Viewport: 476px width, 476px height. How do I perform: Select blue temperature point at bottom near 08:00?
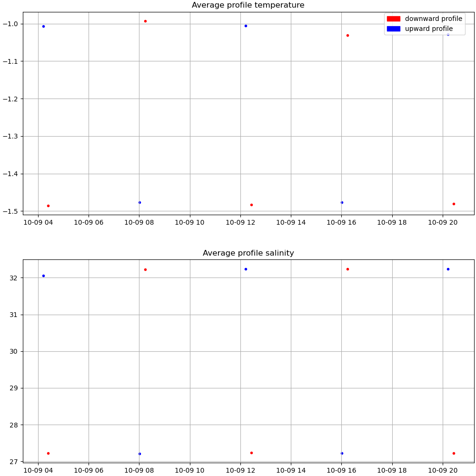pyautogui.click(x=139, y=202)
